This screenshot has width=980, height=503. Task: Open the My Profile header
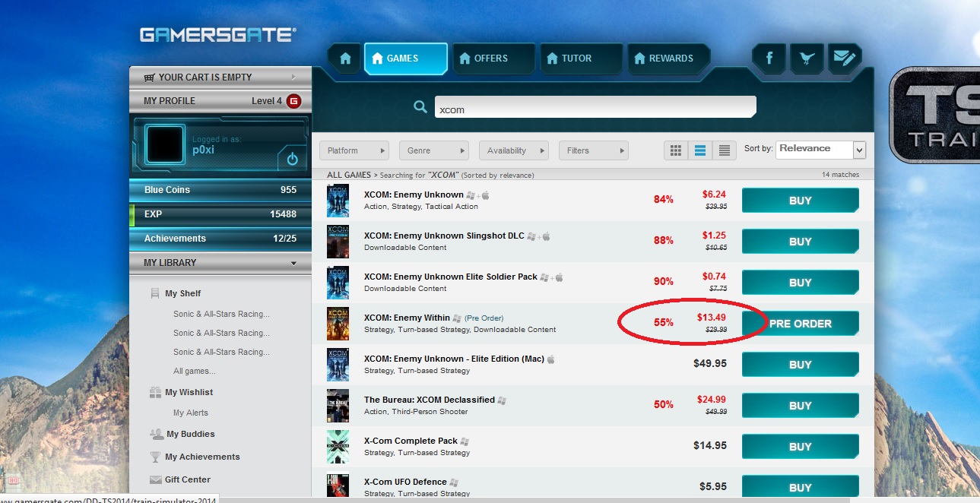click(x=220, y=101)
